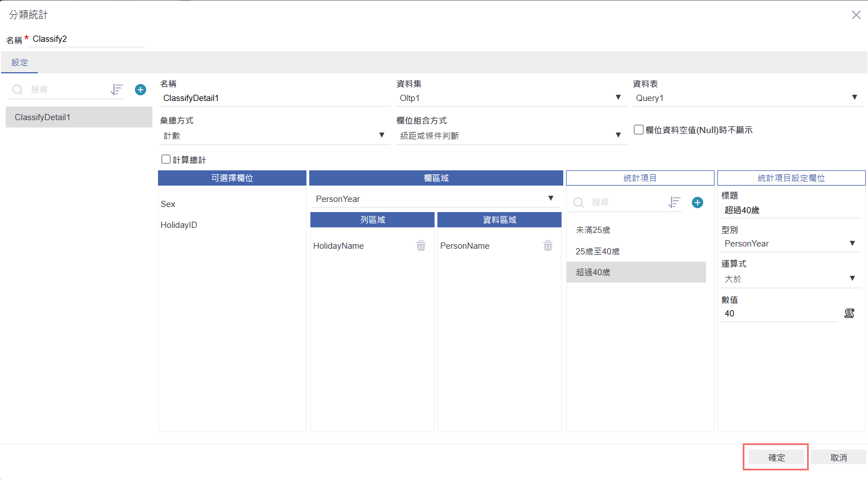Expand the 資料表 Query1 dropdown
868x480 pixels.
(747, 98)
